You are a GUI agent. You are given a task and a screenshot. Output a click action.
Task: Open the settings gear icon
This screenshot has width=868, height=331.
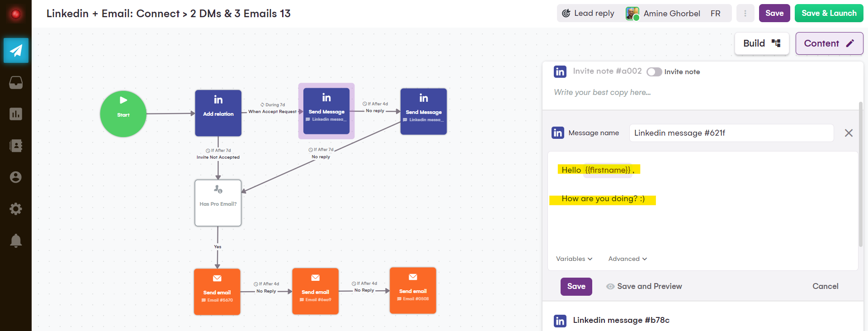16,209
